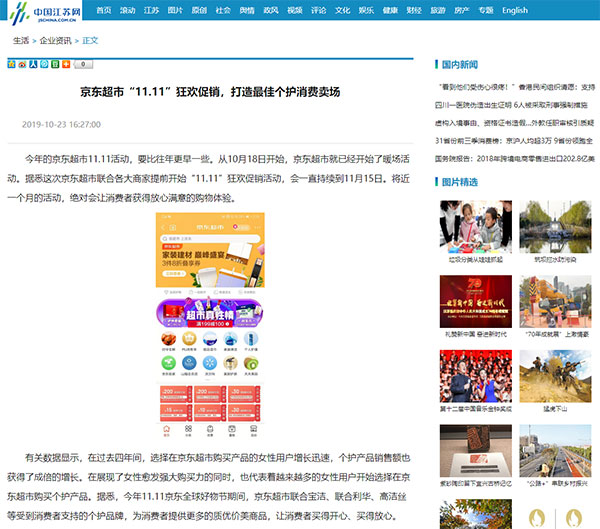Share via the blue Renren icon
The width and height of the screenshot is (600, 529).
click(x=33, y=64)
